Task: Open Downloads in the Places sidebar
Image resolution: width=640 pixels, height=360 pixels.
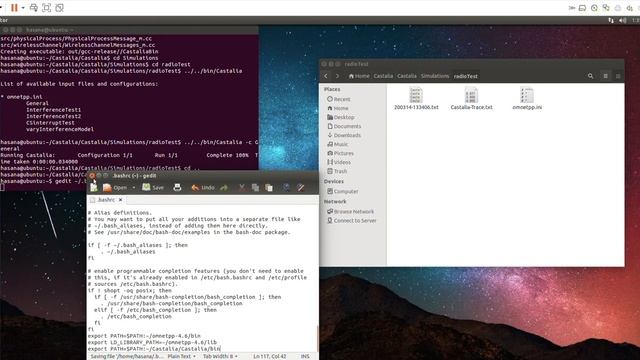Action: (x=344, y=135)
